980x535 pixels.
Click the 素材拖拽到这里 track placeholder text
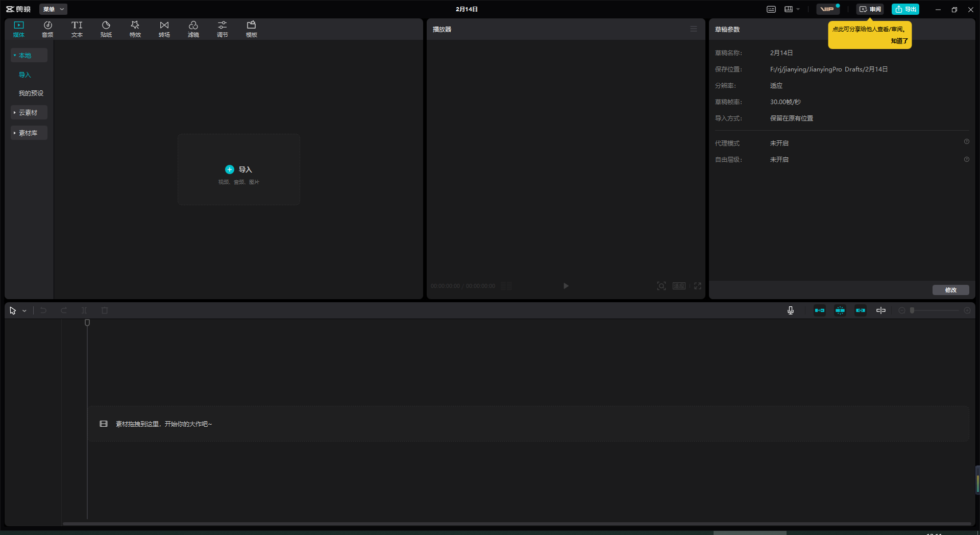[163, 424]
